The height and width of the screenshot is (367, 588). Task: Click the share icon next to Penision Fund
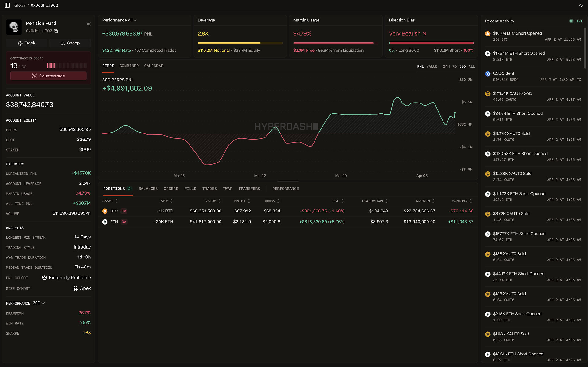[x=89, y=24]
